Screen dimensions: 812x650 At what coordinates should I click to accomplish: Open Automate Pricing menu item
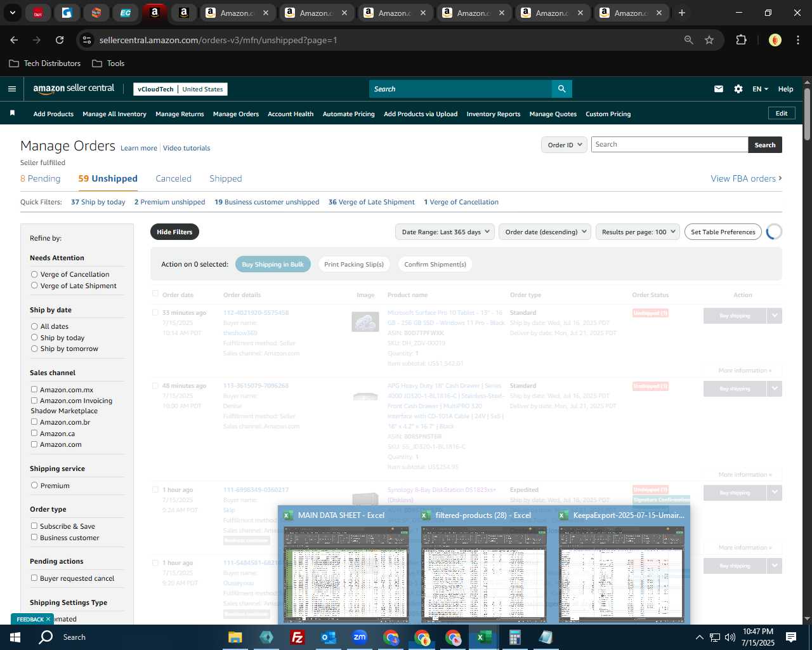[348, 114]
